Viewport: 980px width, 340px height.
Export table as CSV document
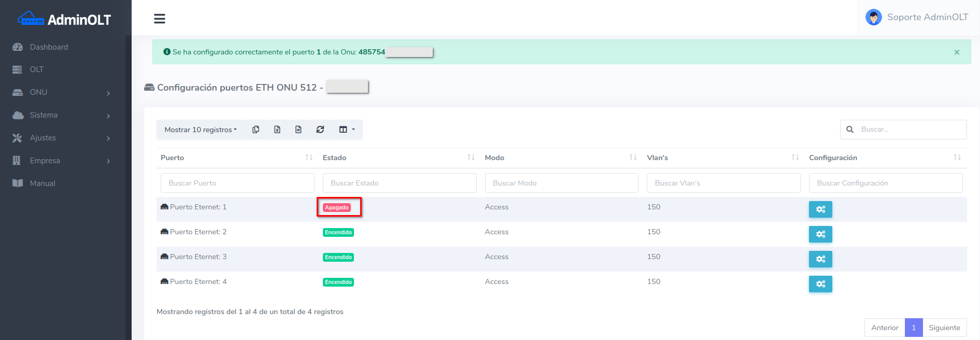tap(299, 130)
